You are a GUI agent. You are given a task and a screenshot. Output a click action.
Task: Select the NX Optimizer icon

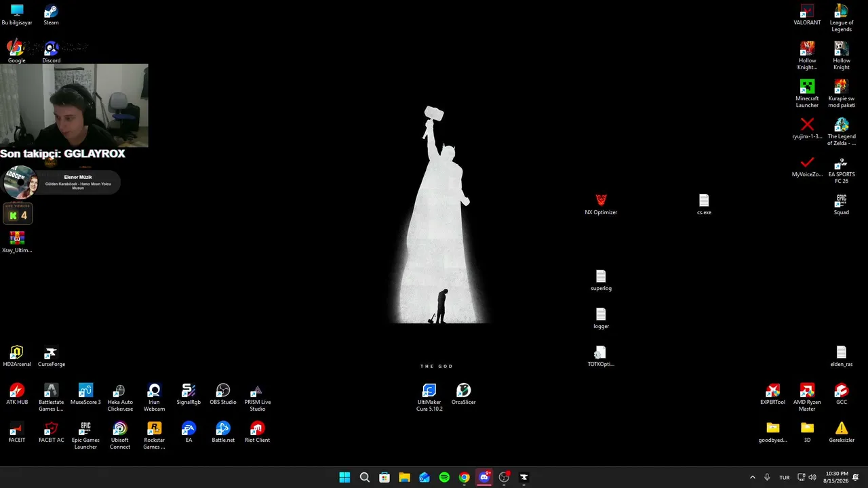point(601,205)
